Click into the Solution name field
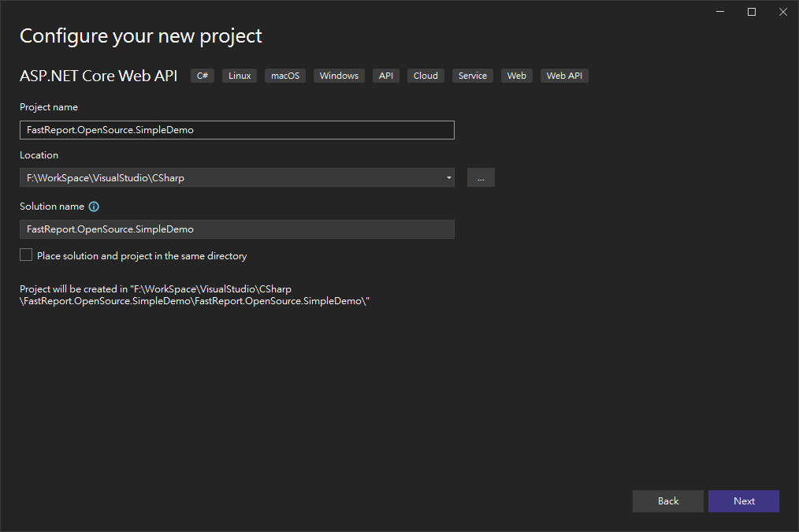Image resolution: width=799 pixels, height=532 pixels. coord(236,229)
